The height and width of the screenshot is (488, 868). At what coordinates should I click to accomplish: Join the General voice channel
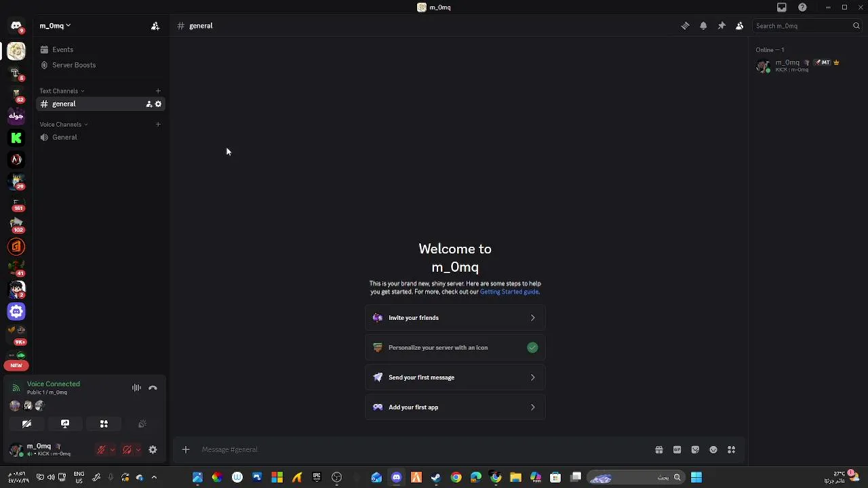[x=101, y=137]
